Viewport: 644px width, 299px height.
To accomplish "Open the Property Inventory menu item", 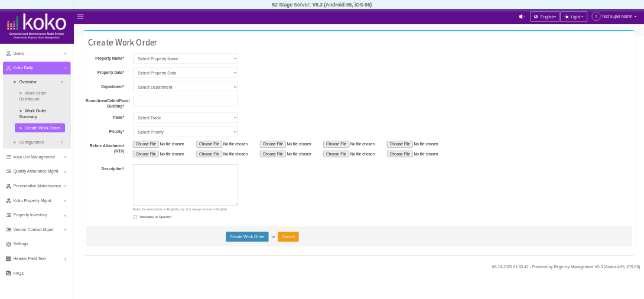I will pos(30,215).
